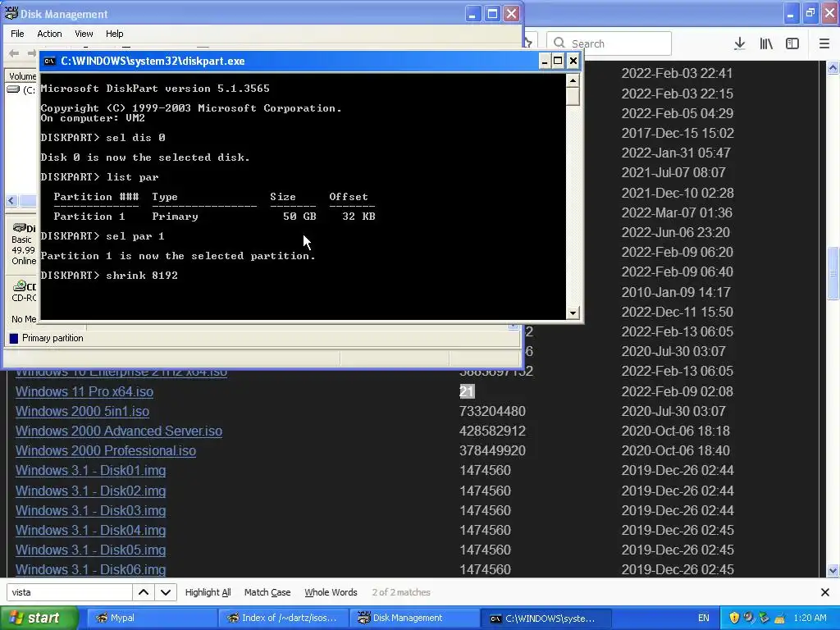This screenshot has width=840, height=630.
Task: Toggle Whole Words in the find bar
Action: click(x=331, y=592)
